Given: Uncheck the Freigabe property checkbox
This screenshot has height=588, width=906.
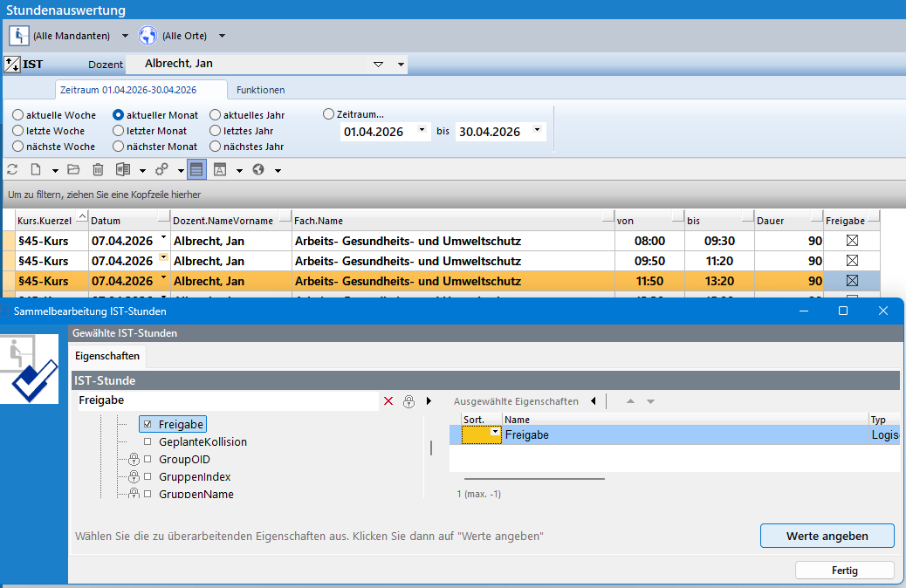Looking at the screenshot, I should [x=148, y=425].
